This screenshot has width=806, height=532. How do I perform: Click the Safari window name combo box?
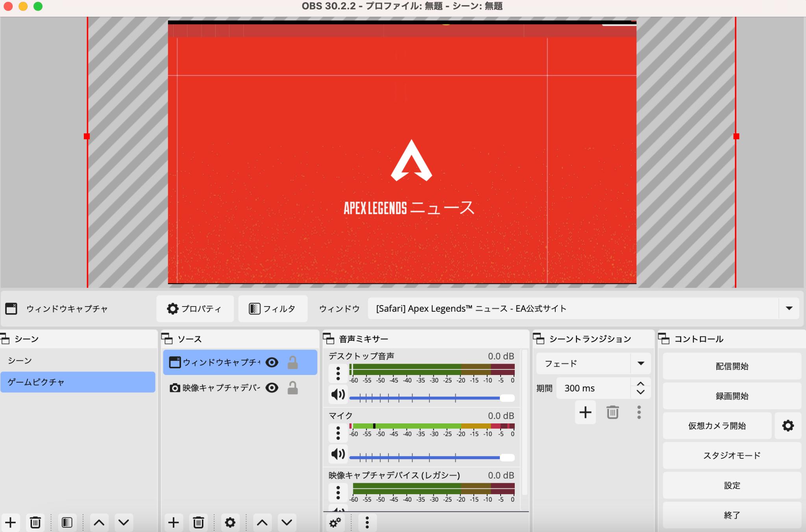point(583,308)
